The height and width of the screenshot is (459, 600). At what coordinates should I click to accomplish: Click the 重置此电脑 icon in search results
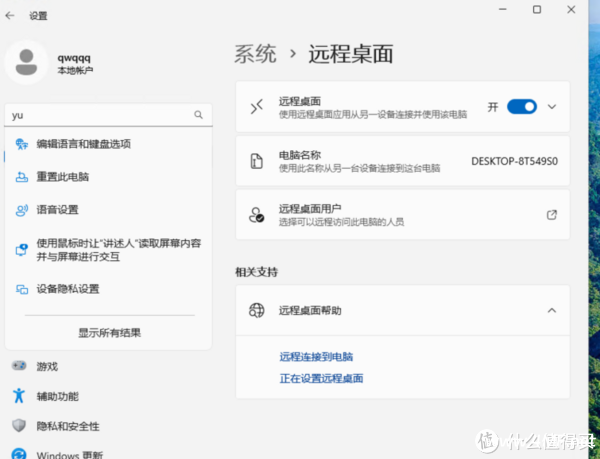coord(22,177)
